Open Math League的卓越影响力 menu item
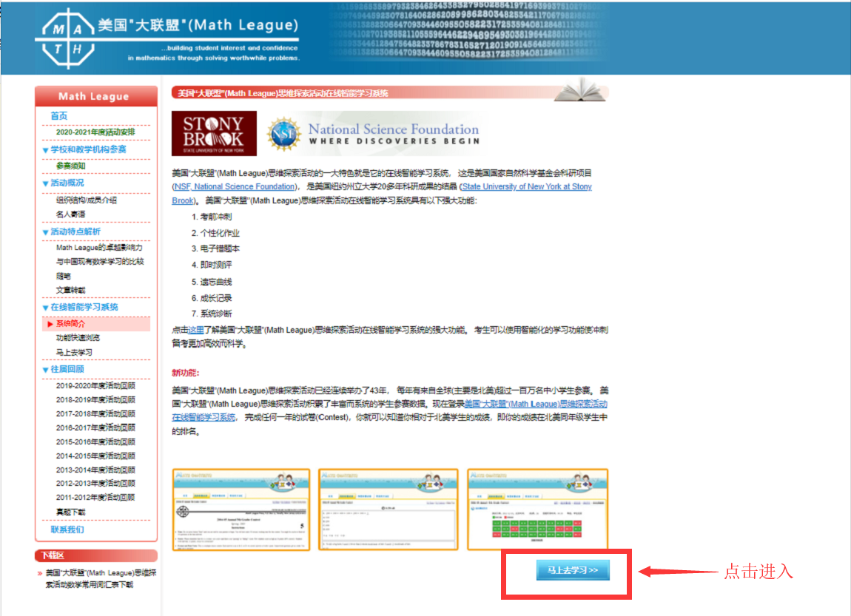Image resolution: width=851 pixels, height=616 pixels. 99,248
